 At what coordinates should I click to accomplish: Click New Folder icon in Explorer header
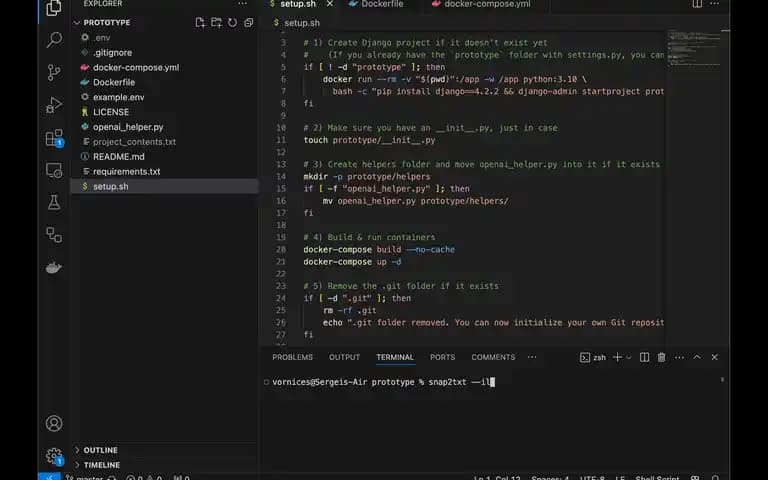pos(216,23)
